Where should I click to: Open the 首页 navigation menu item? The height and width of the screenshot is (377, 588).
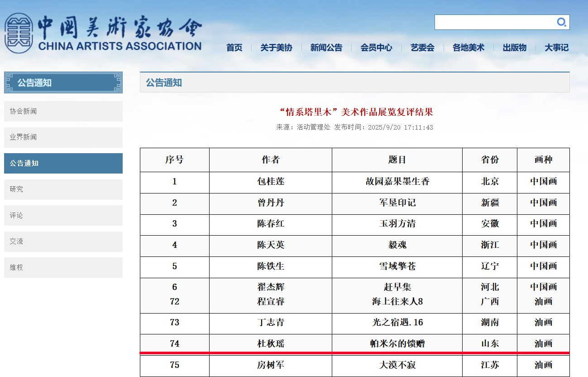pos(234,48)
